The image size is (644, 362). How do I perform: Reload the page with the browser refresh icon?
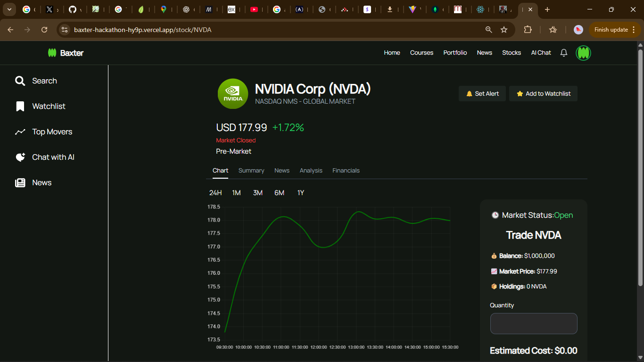(x=44, y=30)
